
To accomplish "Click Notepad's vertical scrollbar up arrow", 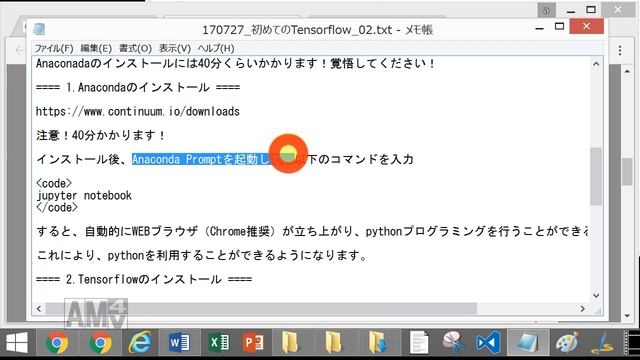I will pos(596,64).
